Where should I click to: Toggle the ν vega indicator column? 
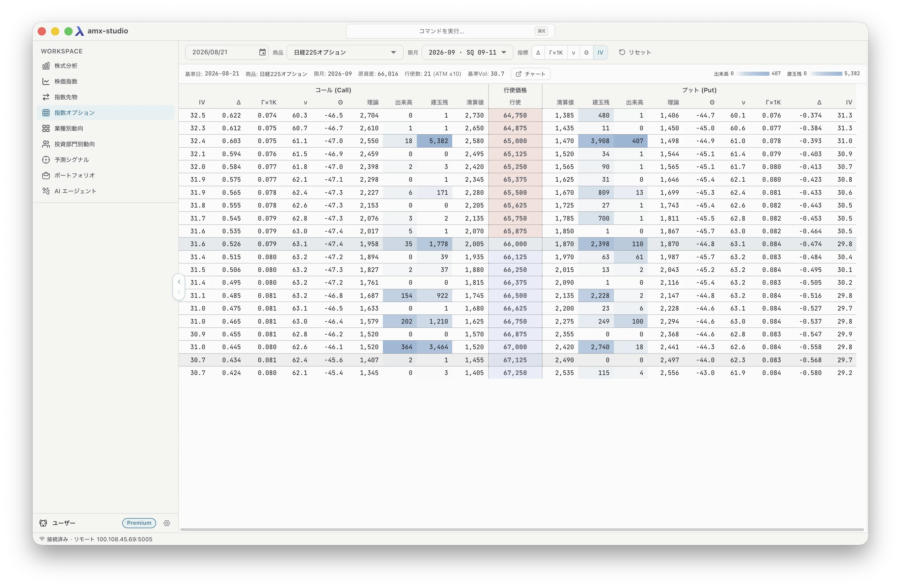coord(573,52)
